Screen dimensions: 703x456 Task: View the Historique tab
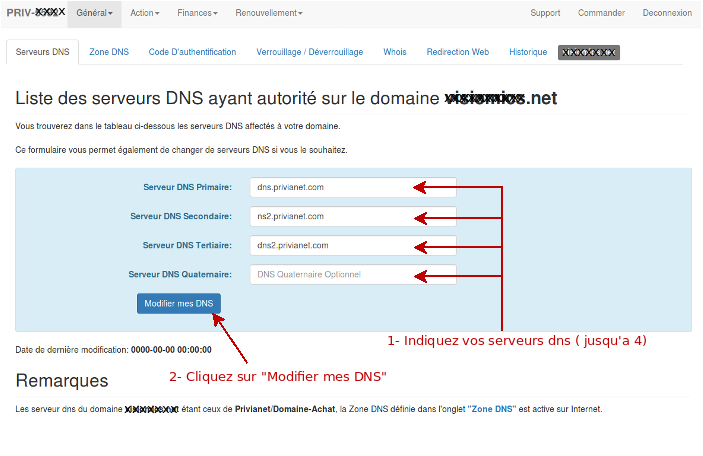click(x=528, y=52)
